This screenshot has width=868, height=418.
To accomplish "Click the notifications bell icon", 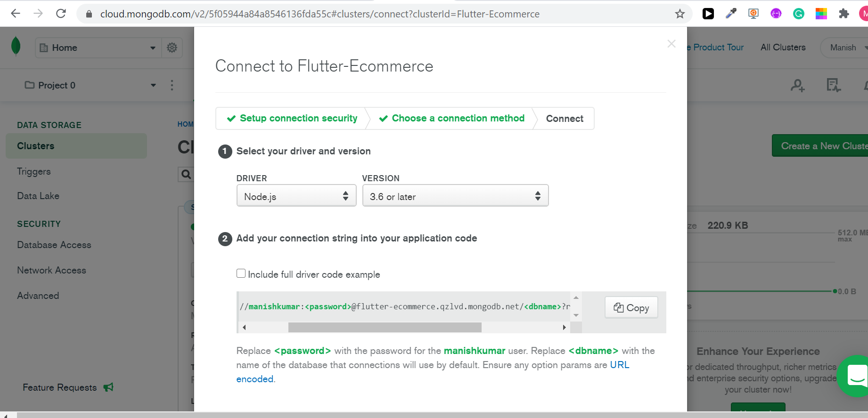I will point(865,85).
